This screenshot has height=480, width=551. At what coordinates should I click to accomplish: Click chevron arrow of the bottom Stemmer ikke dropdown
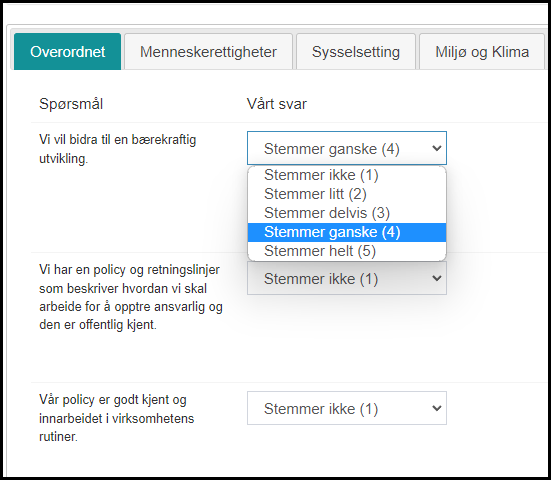[436, 408]
